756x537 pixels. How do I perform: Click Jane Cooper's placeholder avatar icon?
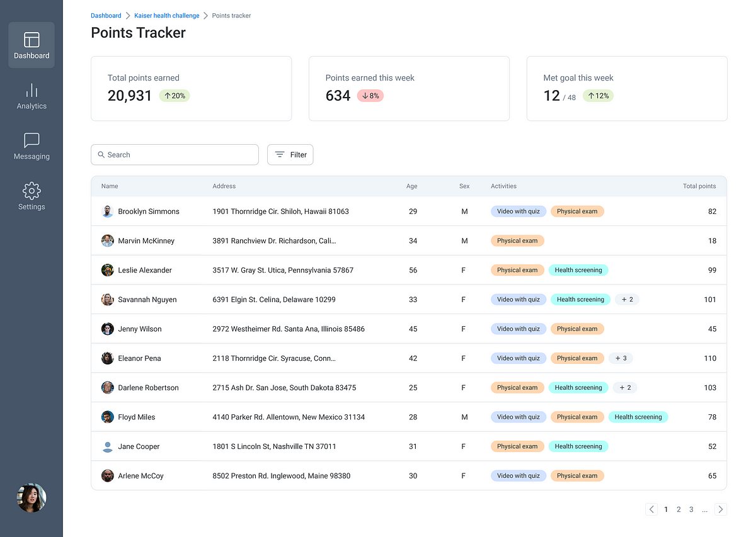point(108,446)
